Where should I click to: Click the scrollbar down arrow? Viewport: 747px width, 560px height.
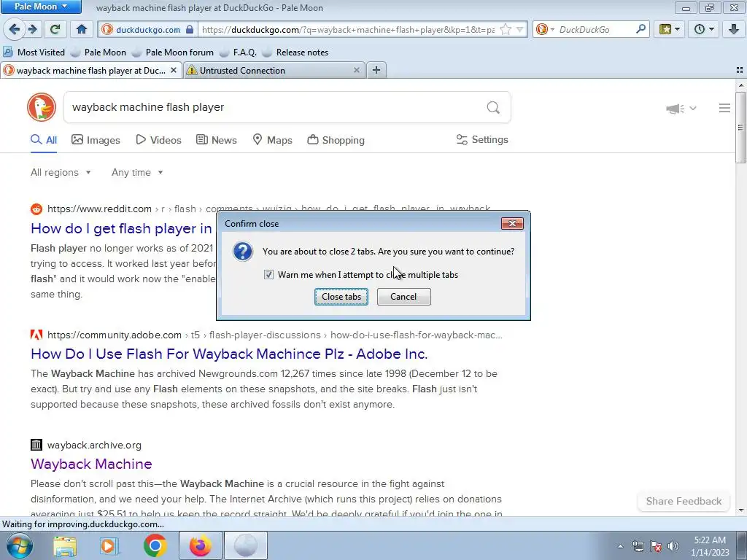pos(741,510)
